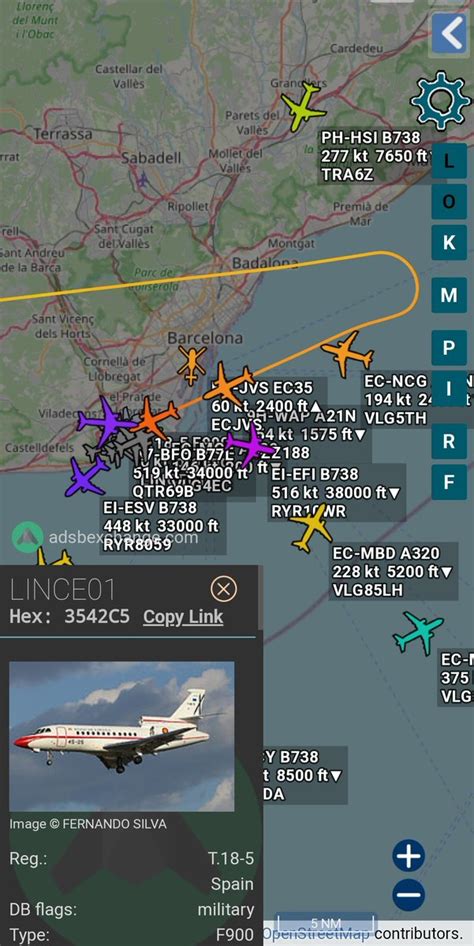Screen dimensions: 474x946
Task: Toggle the O map button
Action: pos(449,202)
